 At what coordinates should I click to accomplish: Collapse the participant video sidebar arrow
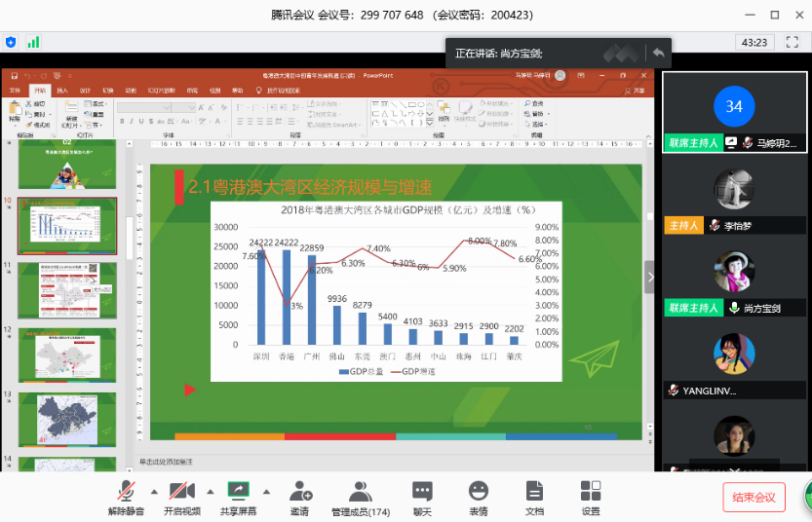point(650,277)
